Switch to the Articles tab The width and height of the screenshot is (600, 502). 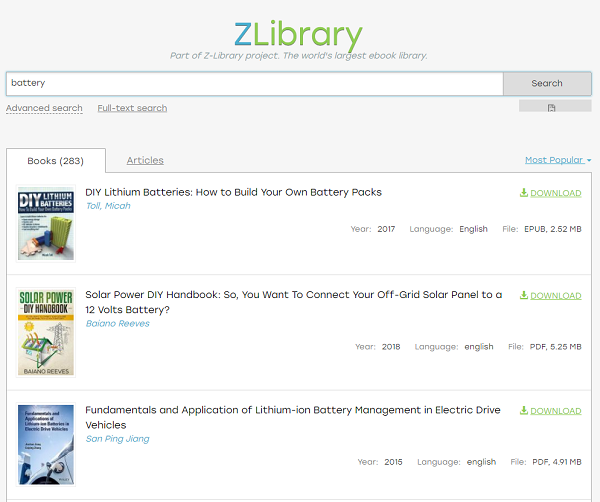145,160
